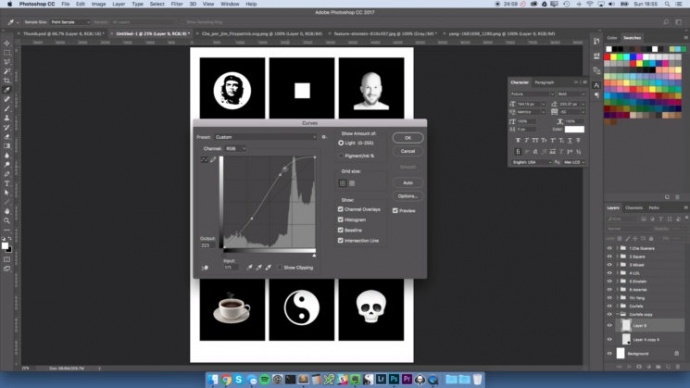
Task: Select the Pigment/Ink % radio option
Action: pos(341,156)
